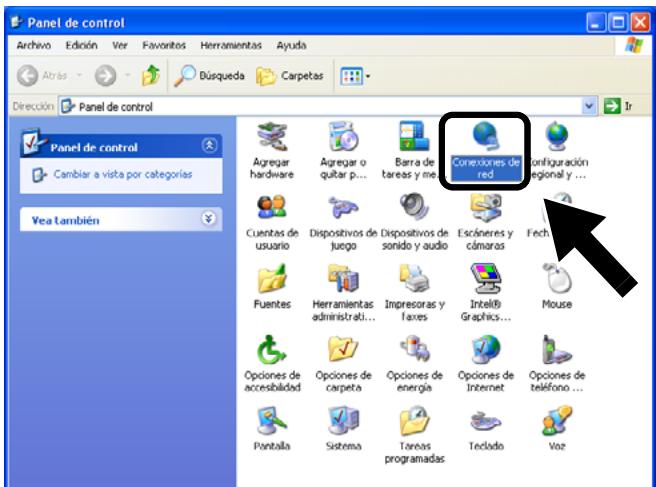Screen dimensions: 656x487
Task: Click the forward navigation arrow
Action: click(x=105, y=76)
